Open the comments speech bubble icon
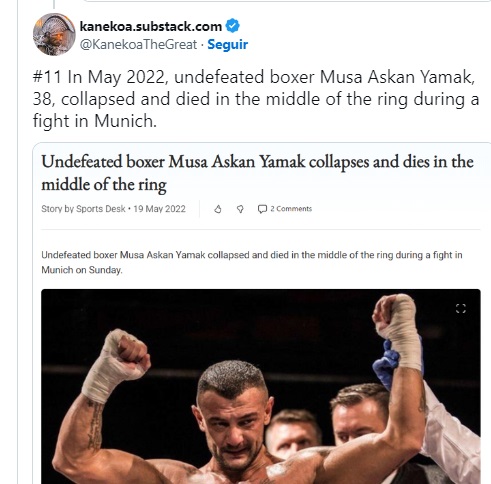 tap(262, 209)
